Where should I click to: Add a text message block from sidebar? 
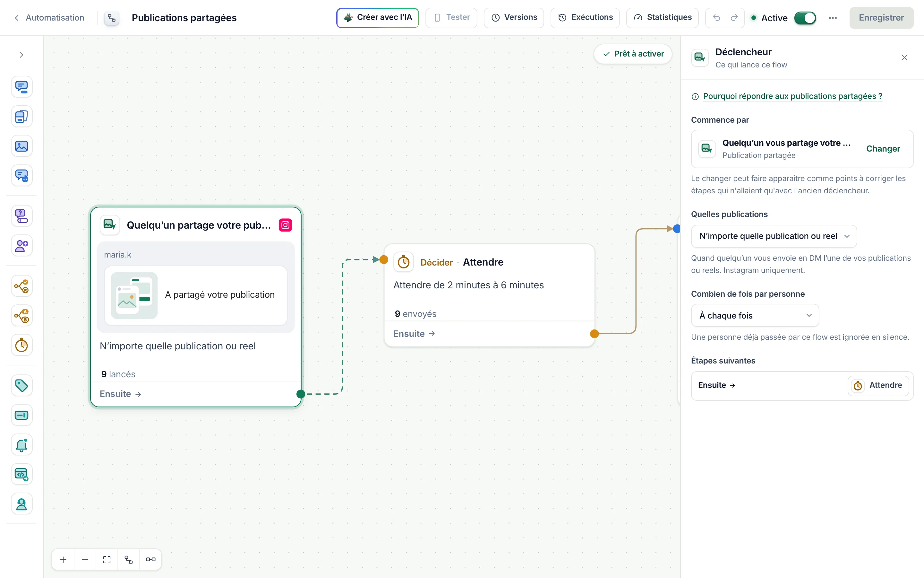click(x=21, y=87)
